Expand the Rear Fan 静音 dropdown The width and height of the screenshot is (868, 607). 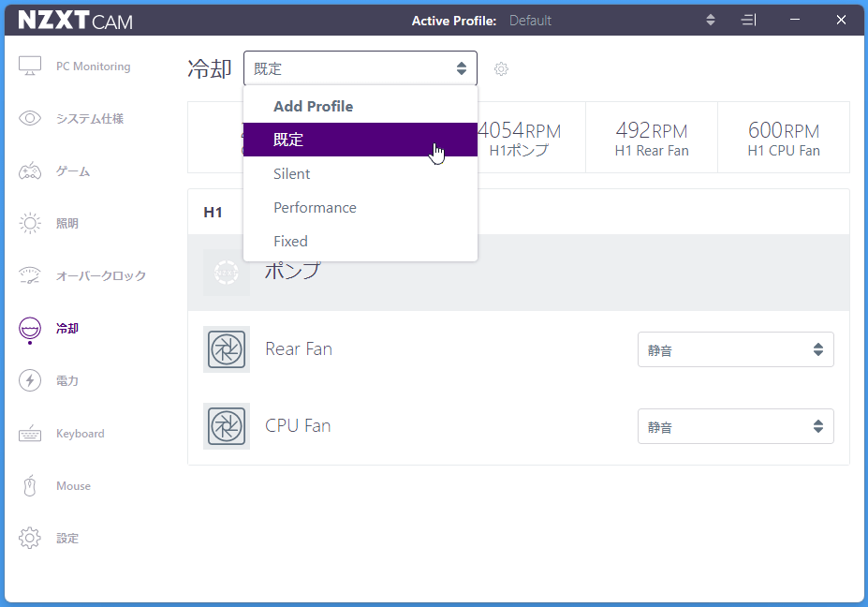[735, 349]
